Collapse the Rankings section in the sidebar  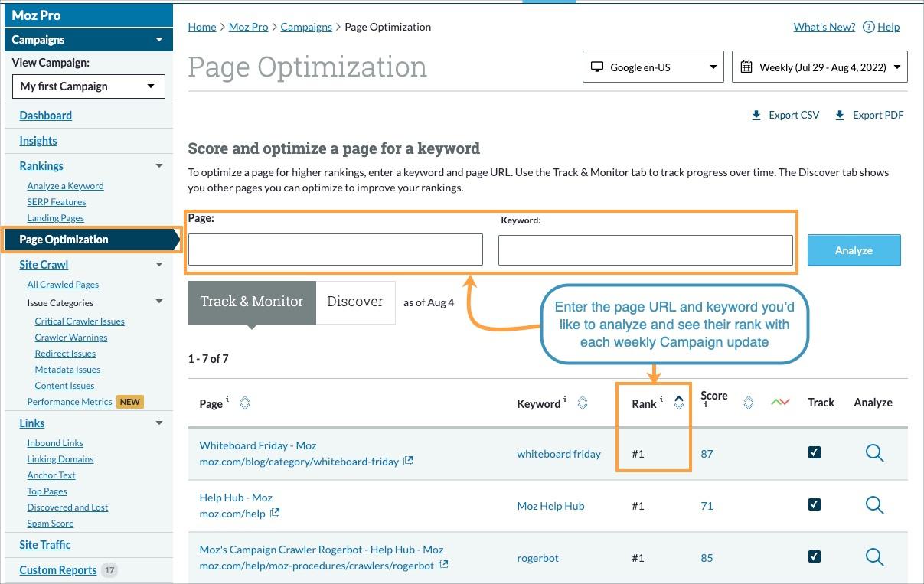click(158, 165)
